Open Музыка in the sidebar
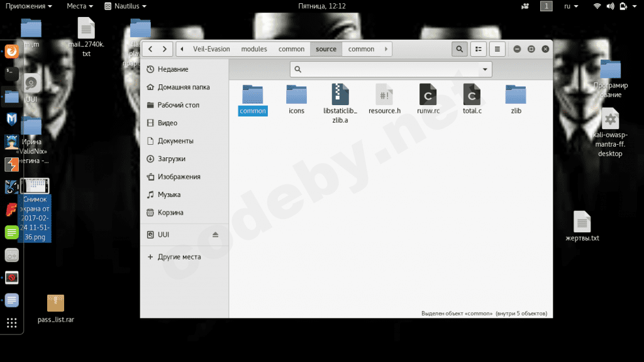Screen dimensions: 644x362 click(x=184, y=195)
